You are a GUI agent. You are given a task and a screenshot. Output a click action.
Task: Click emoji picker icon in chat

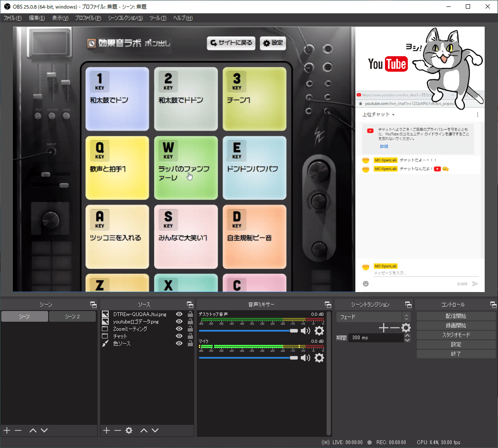[366, 283]
